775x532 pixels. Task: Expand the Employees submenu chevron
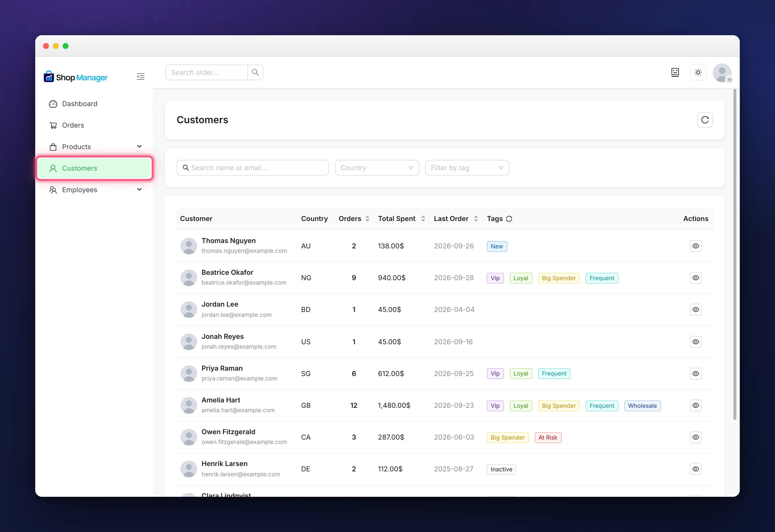(x=139, y=189)
